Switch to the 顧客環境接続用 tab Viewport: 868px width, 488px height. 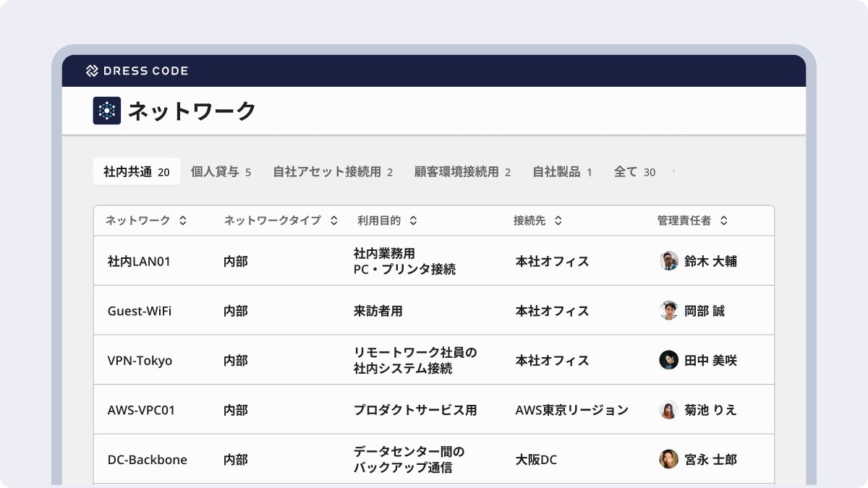462,172
